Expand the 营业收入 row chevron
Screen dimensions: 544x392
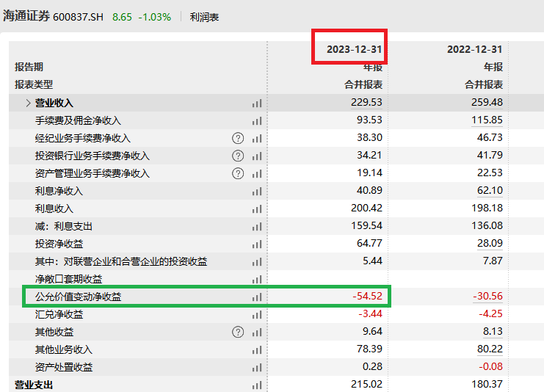(x=28, y=103)
